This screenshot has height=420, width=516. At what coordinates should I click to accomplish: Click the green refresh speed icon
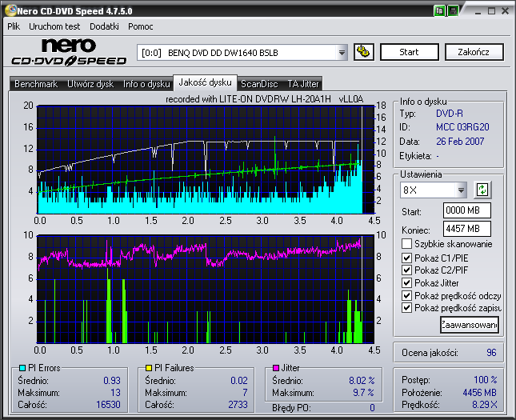(x=482, y=190)
